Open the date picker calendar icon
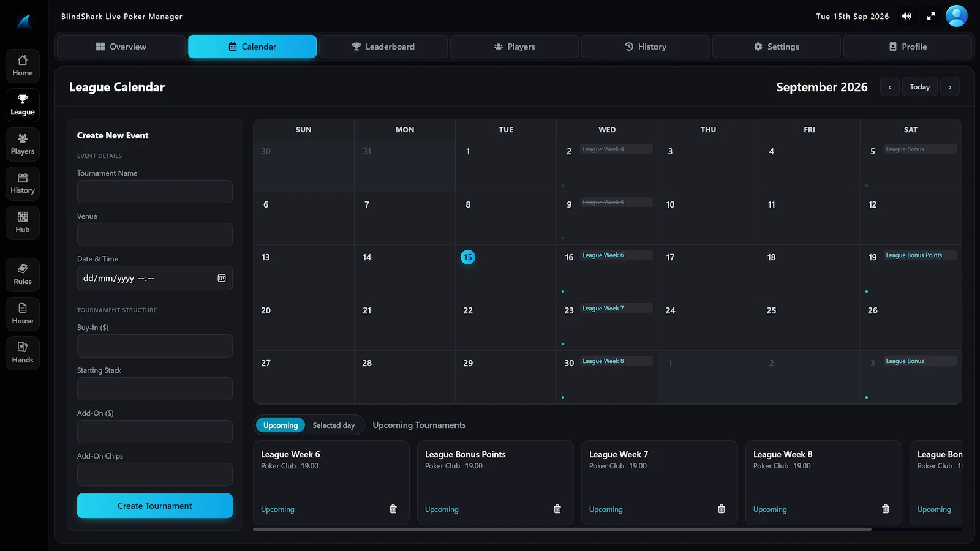Screen dimensions: 980x551 click(222, 278)
